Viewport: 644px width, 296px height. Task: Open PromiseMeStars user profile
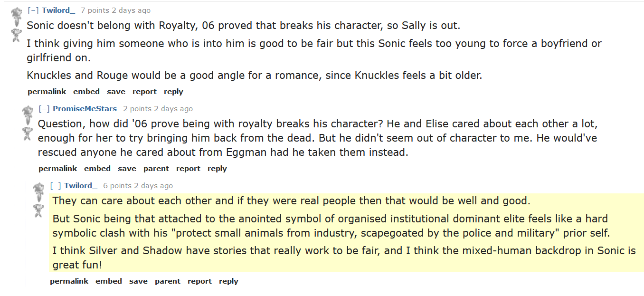(x=85, y=109)
